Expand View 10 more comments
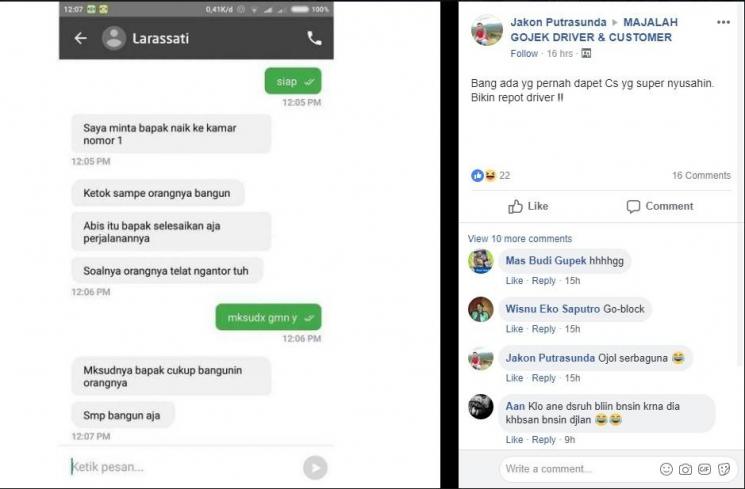Image resolution: width=745 pixels, height=489 pixels. click(x=519, y=239)
